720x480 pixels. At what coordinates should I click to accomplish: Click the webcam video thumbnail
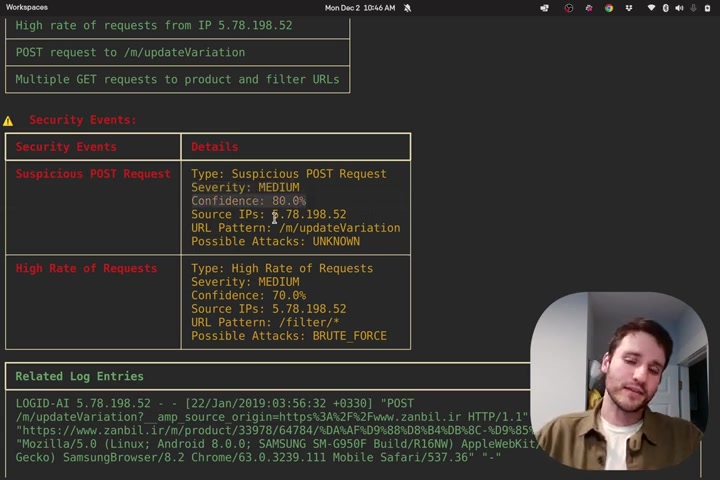click(619, 381)
